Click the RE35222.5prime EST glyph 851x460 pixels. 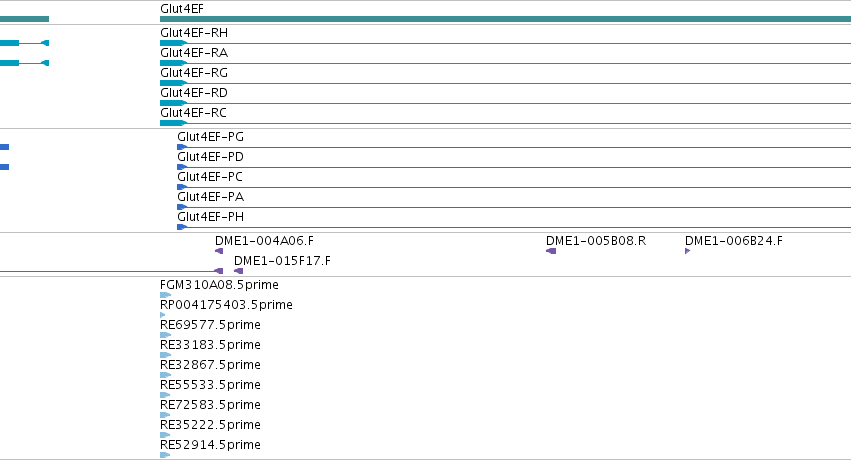(x=165, y=436)
